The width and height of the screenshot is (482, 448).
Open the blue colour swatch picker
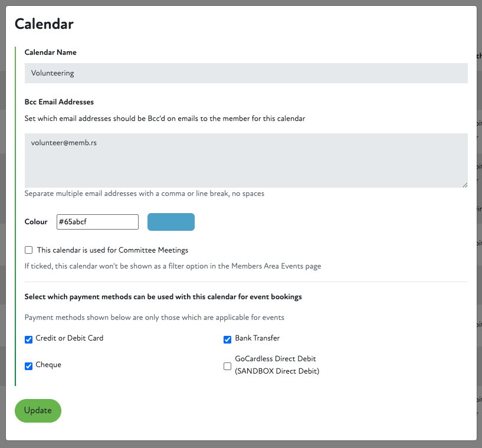point(170,222)
